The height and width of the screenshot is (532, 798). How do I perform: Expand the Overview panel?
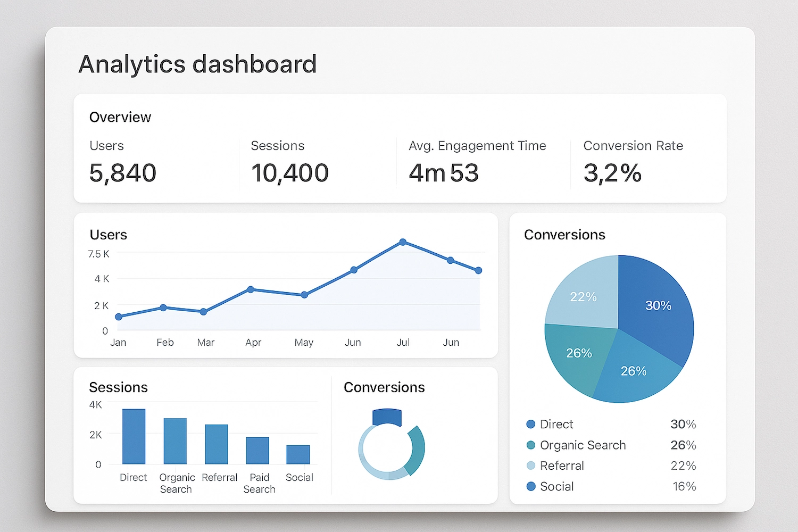[x=120, y=117]
